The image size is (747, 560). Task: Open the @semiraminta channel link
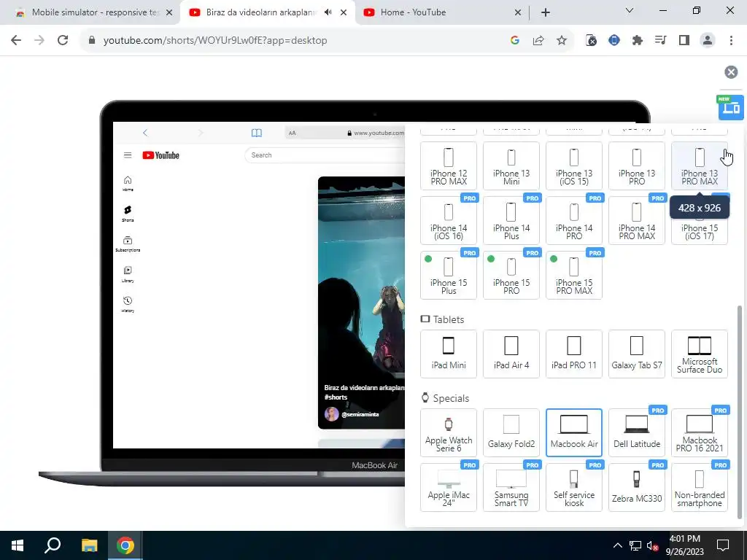[x=360, y=414]
